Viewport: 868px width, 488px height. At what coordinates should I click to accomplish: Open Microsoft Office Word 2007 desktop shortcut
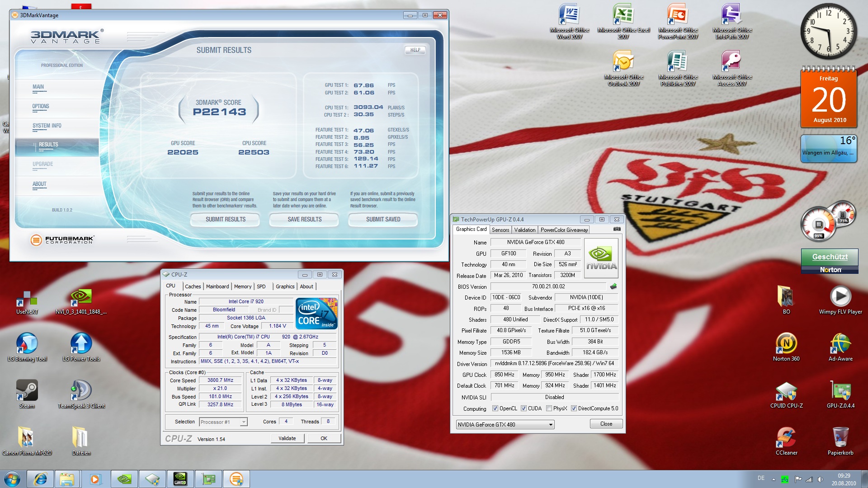569,22
